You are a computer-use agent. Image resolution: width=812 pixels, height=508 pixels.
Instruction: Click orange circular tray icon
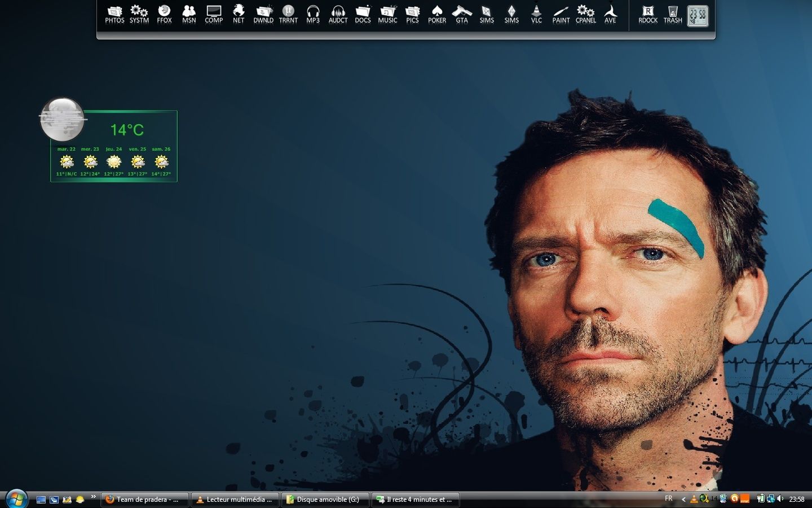point(734,499)
